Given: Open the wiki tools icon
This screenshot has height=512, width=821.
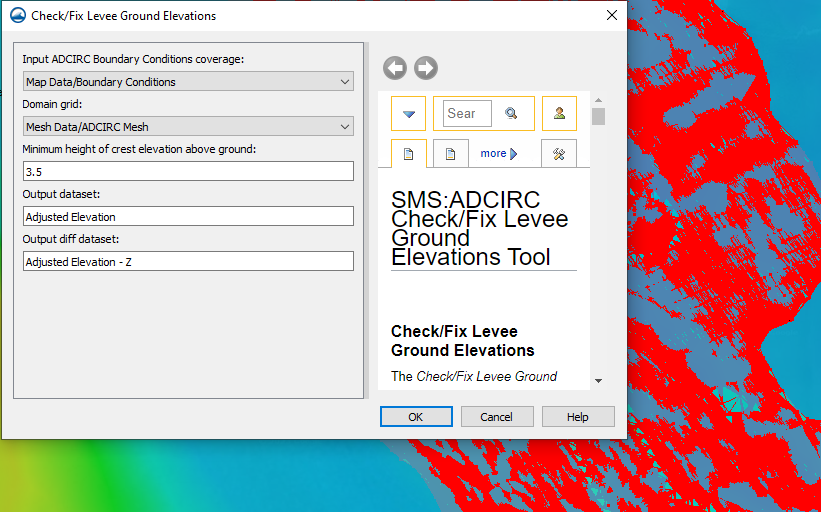Looking at the screenshot, I should click(x=559, y=154).
